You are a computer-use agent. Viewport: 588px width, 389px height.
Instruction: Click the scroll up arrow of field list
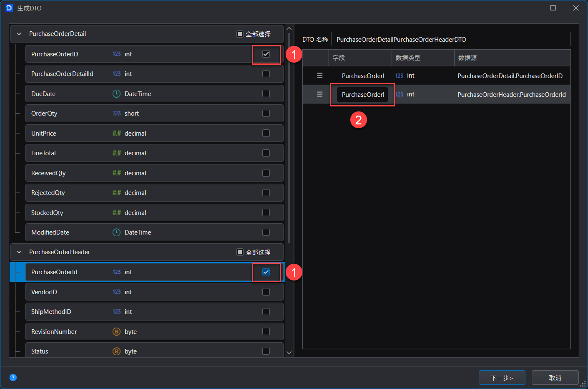click(x=289, y=28)
